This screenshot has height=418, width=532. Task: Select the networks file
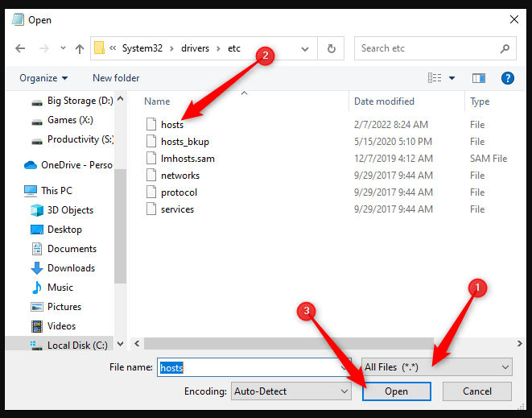coord(180,176)
